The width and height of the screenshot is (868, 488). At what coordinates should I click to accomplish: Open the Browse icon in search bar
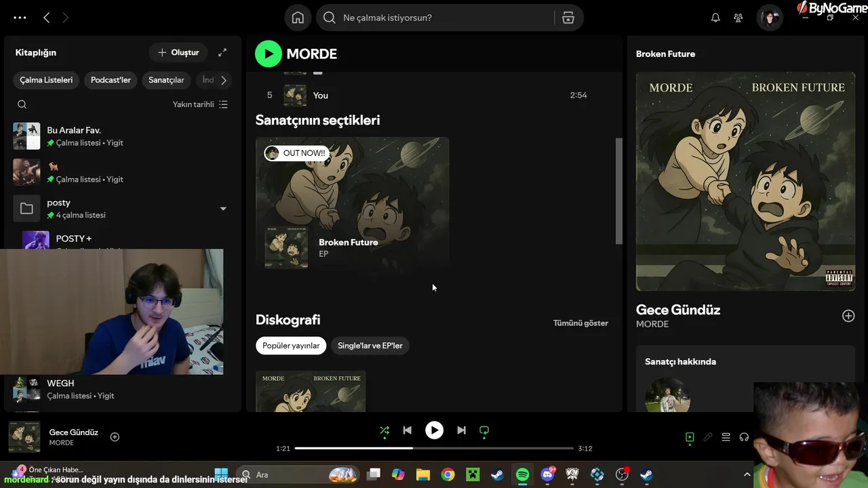(x=568, y=18)
